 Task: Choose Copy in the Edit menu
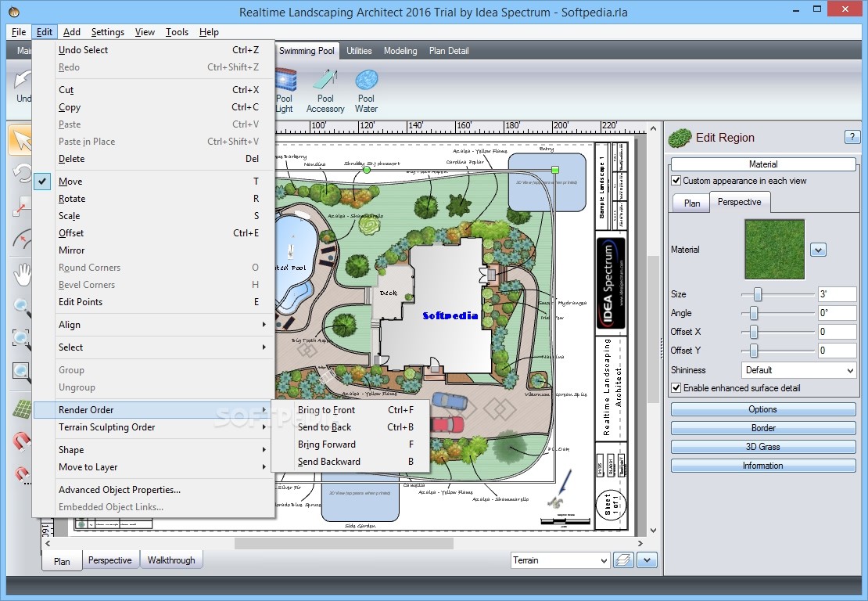pos(154,107)
